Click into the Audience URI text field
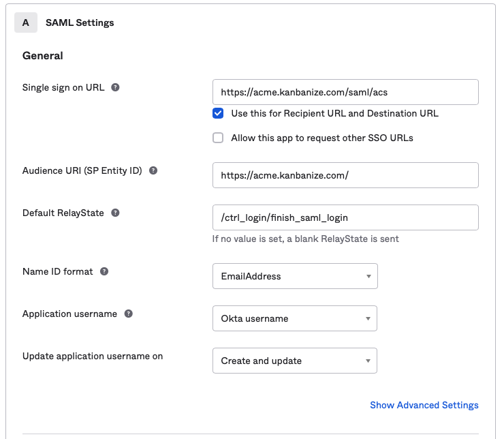 345,175
